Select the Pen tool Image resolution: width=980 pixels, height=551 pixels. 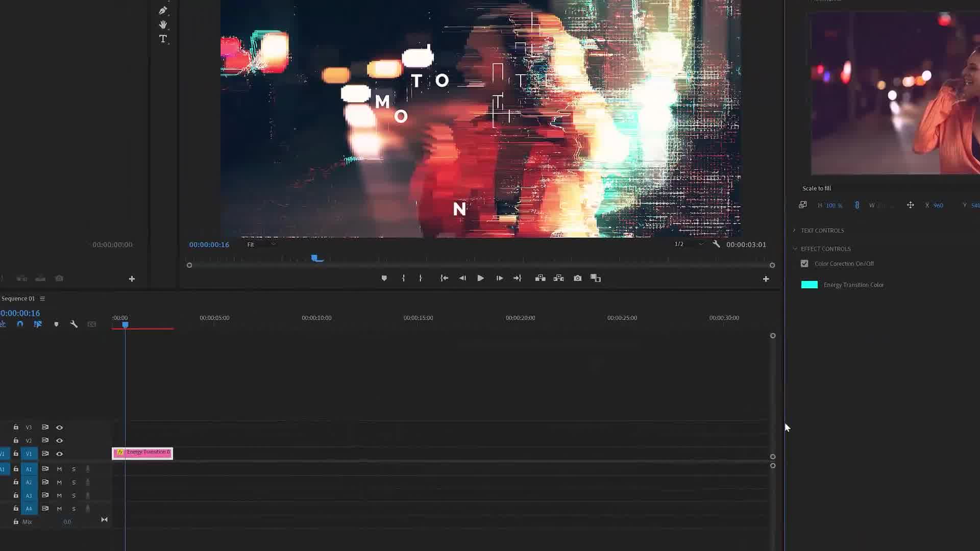click(x=163, y=10)
